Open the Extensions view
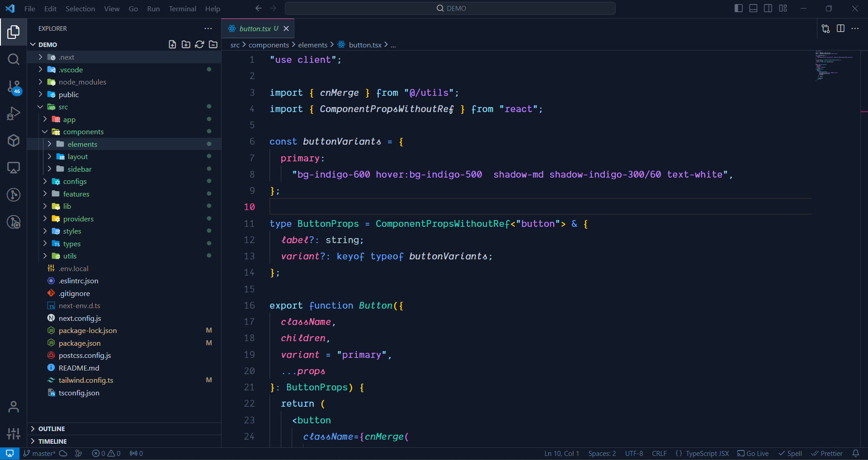This screenshot has height=460, width=868. (14, 141)
